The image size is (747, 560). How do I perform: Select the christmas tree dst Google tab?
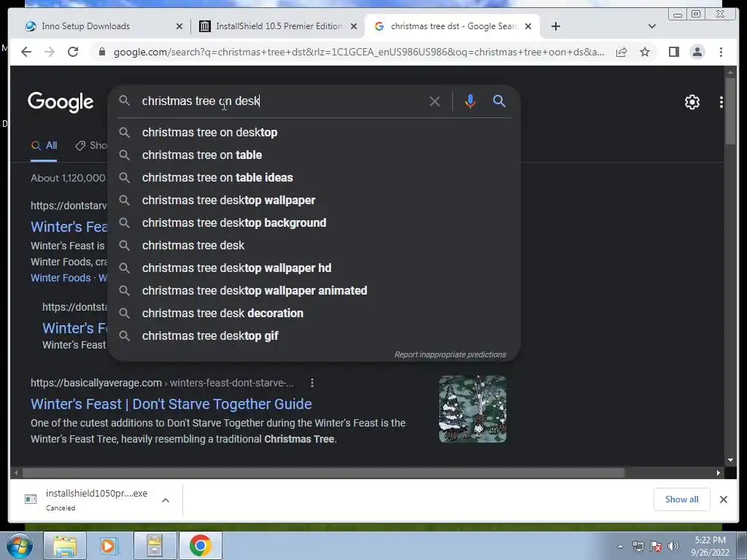[452, 26]
